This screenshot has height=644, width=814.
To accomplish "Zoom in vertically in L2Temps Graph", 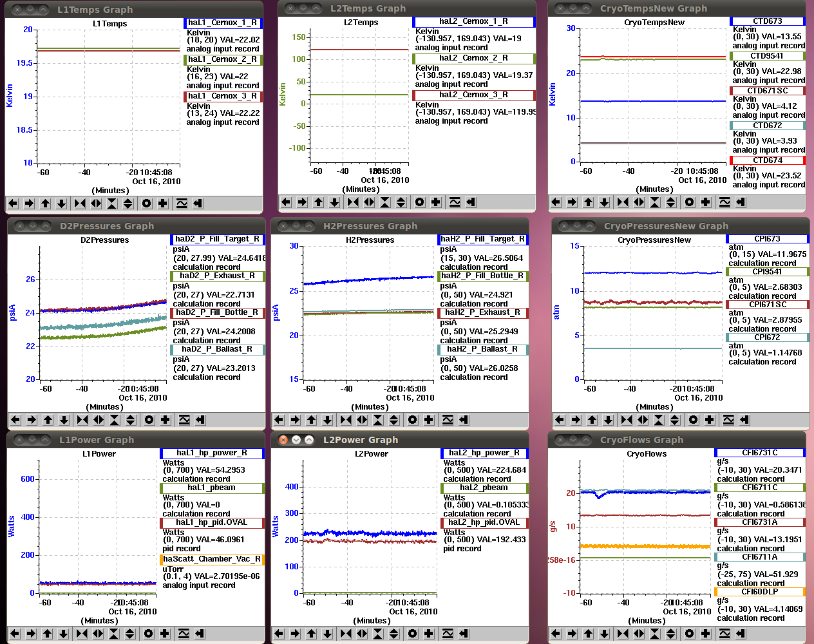I will tap(385, 202).
